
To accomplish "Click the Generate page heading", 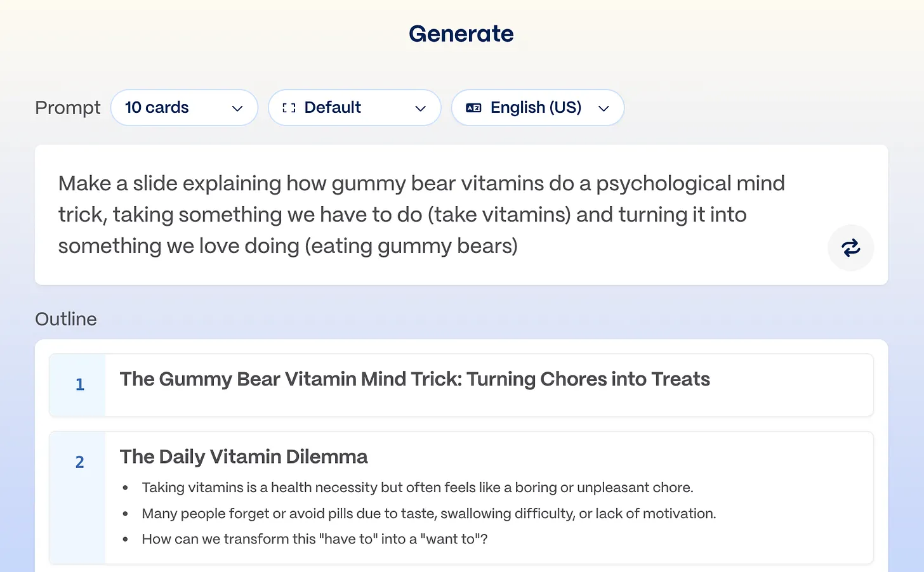I will pyautogui.click(x=461, y=34).
